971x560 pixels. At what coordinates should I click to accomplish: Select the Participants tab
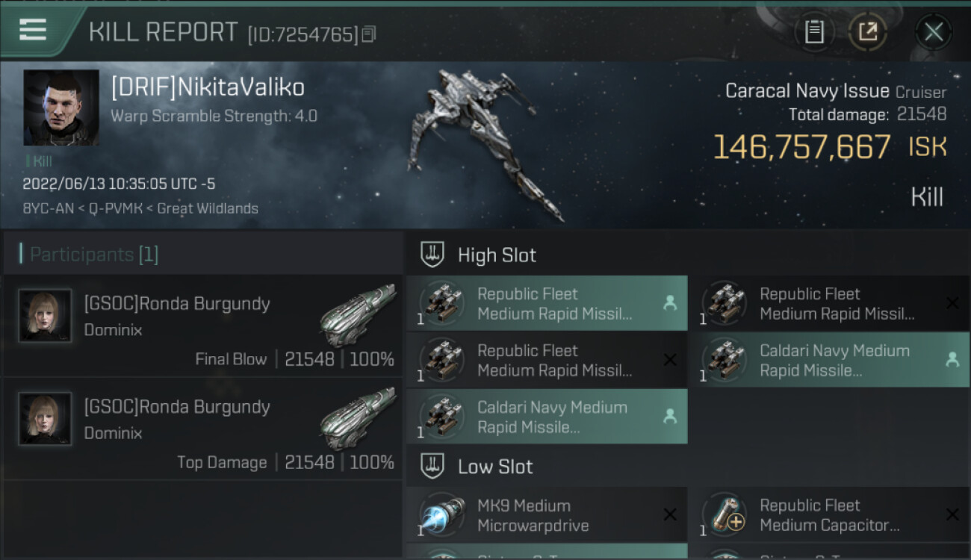tap(93, 255)
